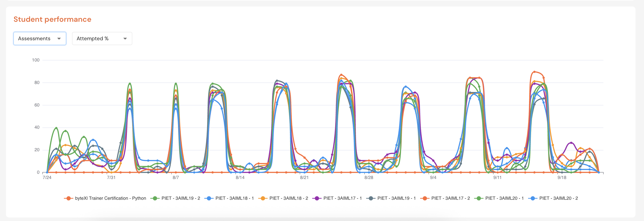Screen dimensions: 644x221
Task: Toggle the PIET - 3AIML20 - 2 legend label
Action: [558, 198]
